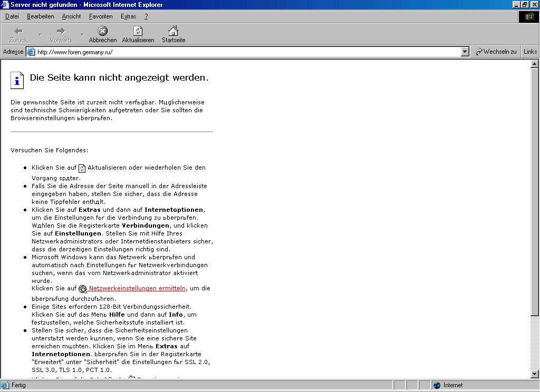Click the Internet Explorer title bar icon
Image resolution: width=540 pixels, height=392 pixels.
pos(5,4)
